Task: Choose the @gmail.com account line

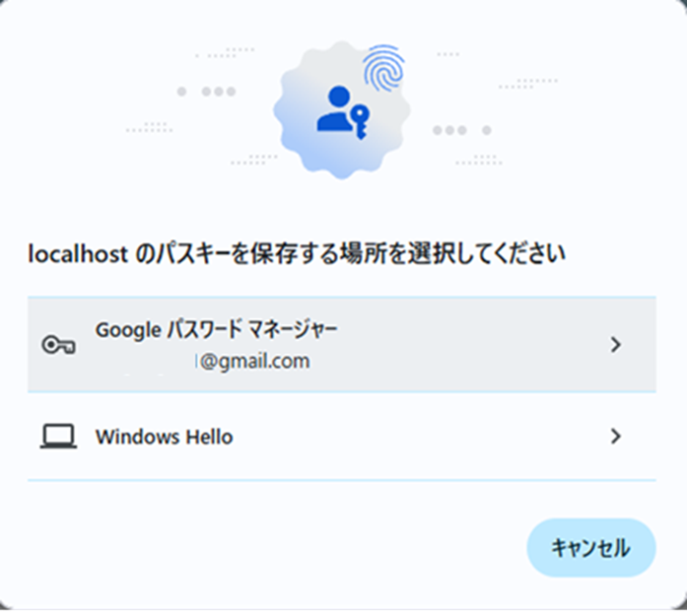Action: click(254, 362)
